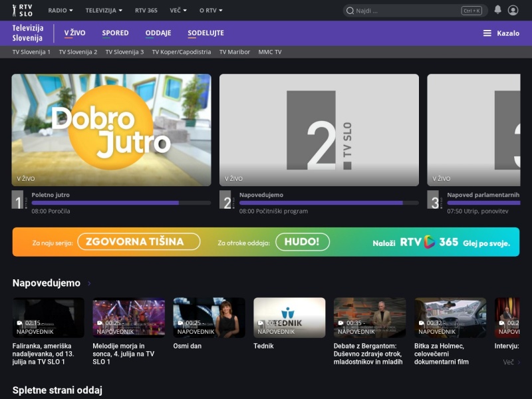The height and width of the screenshot is (399, 532).
Task: Play the Dobro Jutro live stream thumbnail
Action: point(111,130)
